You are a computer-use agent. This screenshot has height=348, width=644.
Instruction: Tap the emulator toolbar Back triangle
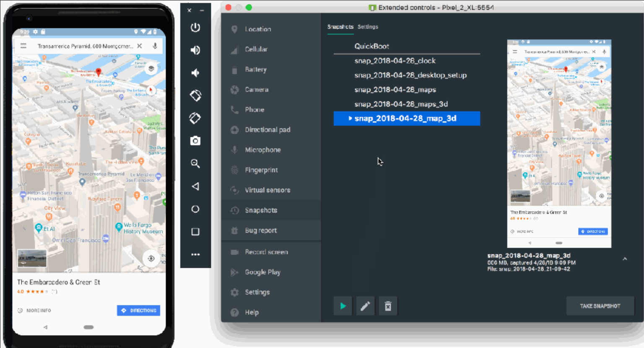(x=195, y=186)
